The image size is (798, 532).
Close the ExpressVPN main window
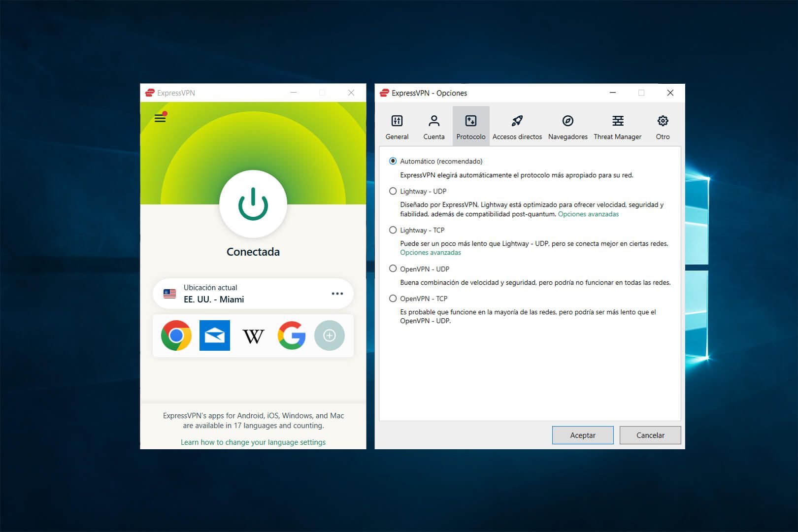tap(351, 93)
